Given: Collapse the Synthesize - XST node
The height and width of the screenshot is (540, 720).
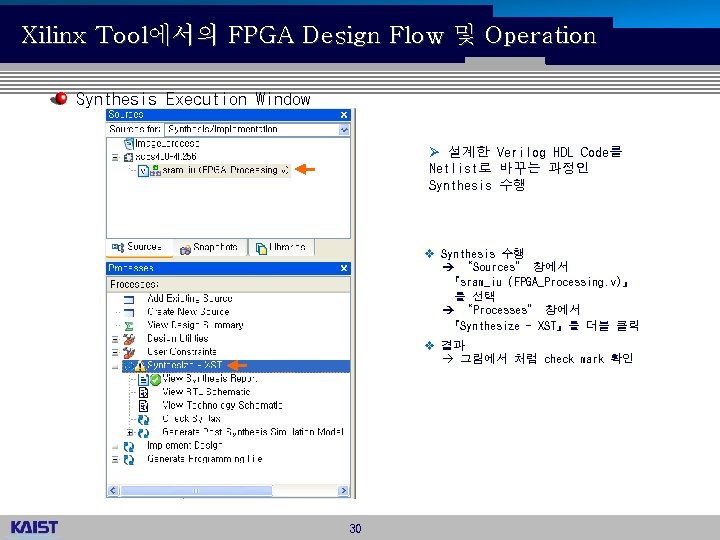Looking at the screenshot, I should [x=115, y=366].
